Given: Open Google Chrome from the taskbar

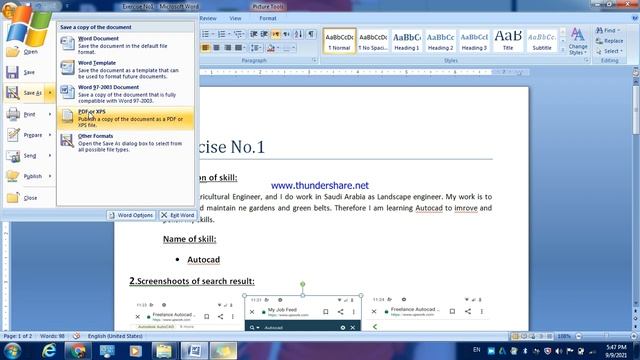Looking at the screenshot, I should click(78, 351).
